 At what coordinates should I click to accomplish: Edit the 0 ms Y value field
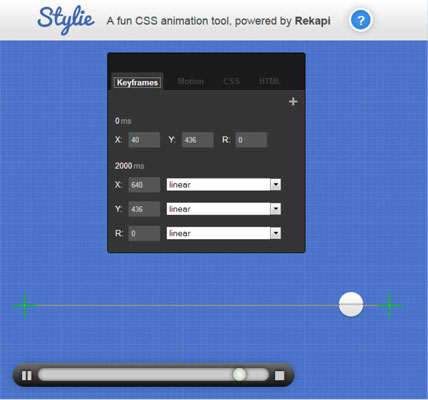[198, 140]
